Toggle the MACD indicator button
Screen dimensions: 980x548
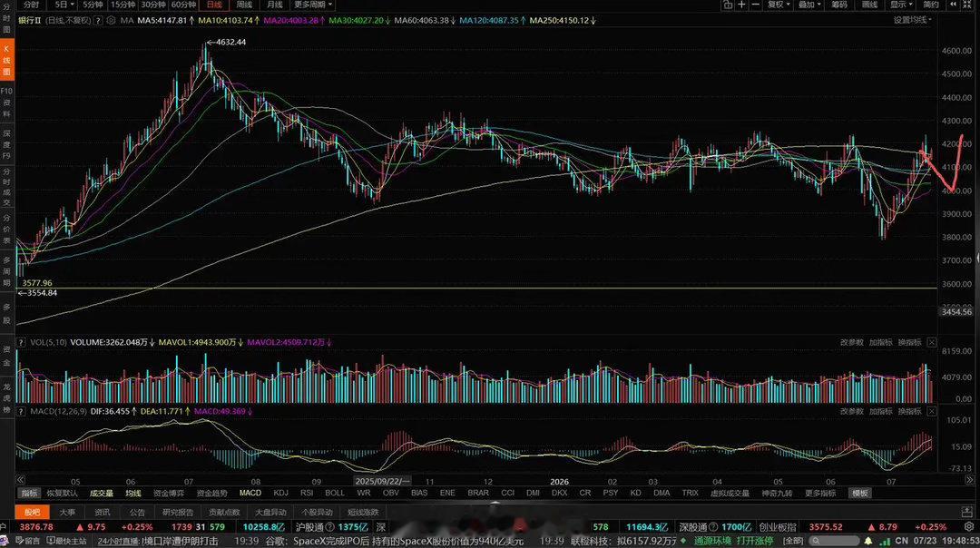click(x=250, y=493)
